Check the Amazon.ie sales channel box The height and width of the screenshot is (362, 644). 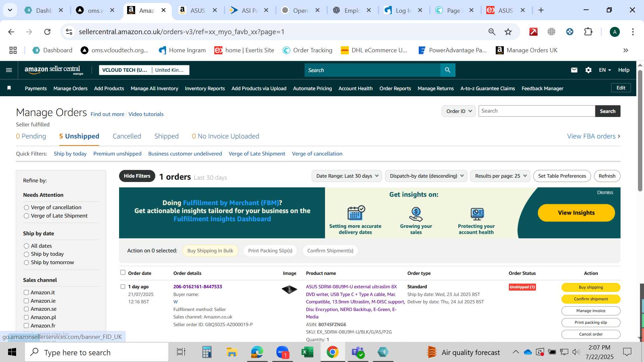26,301
